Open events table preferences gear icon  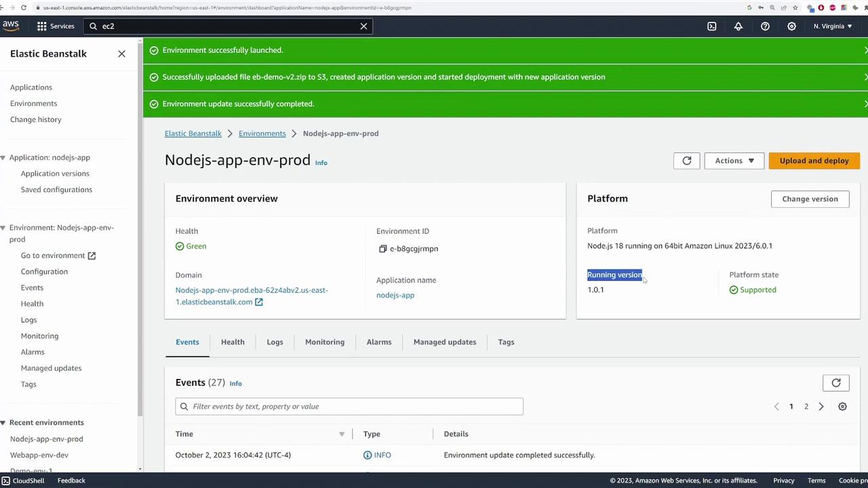[842, 407]
